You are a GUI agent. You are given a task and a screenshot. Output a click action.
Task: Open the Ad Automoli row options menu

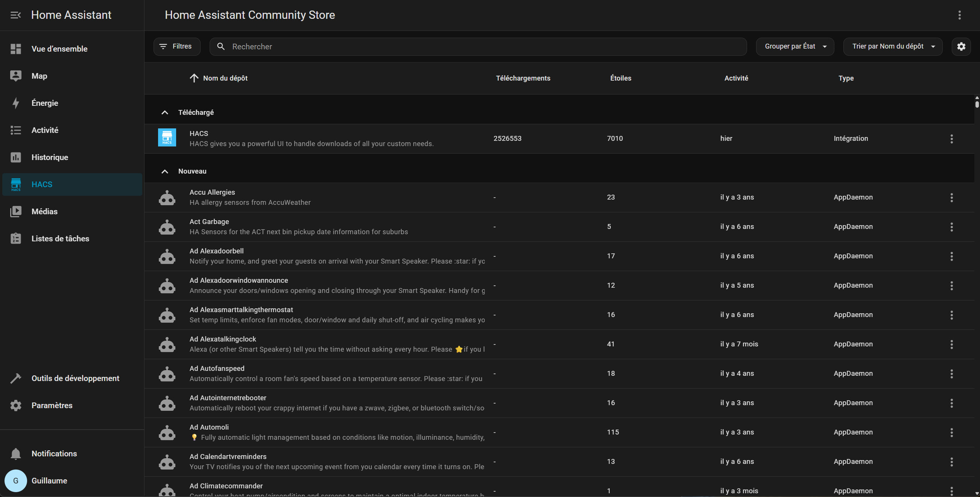[x=951, y=432]
